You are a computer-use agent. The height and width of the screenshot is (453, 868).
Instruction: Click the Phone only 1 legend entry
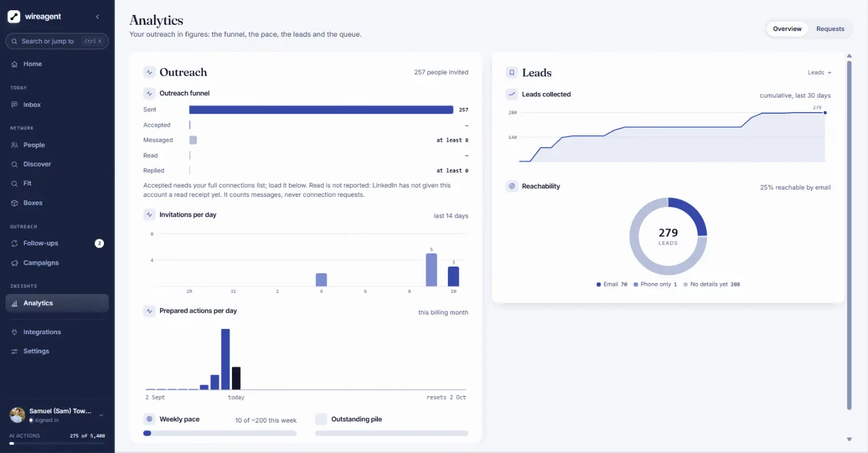click(655, 284)
